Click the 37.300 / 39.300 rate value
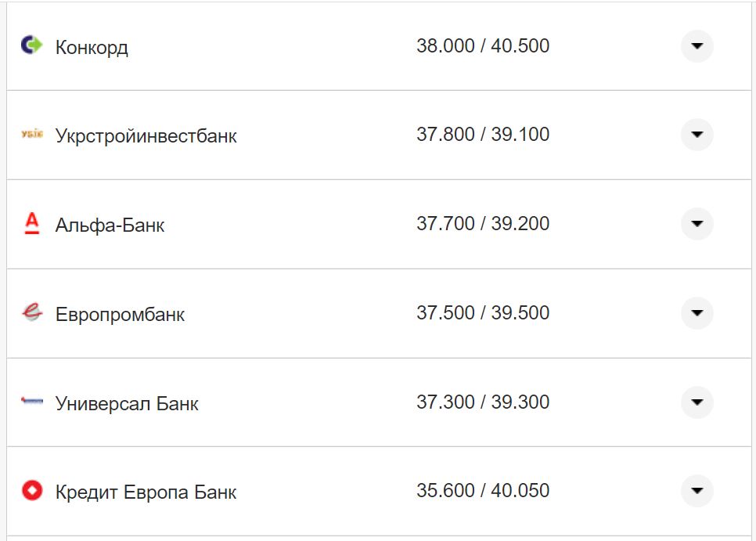Screen dimensions: 756x541 click(x=484, y=402)
